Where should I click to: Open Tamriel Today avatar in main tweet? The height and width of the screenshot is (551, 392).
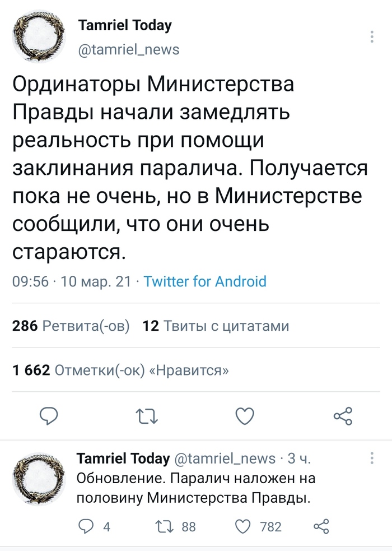(39, 36)
